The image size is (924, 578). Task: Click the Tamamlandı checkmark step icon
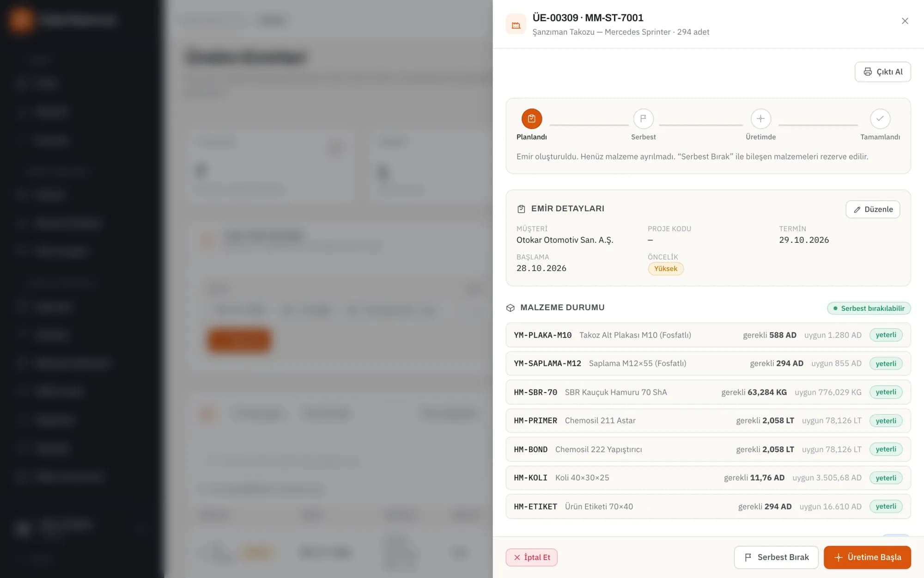[x=880, y=119]
